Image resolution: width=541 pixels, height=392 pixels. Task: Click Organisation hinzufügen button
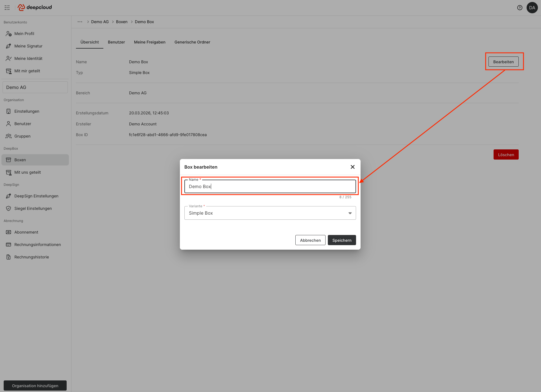(x=35, y=386)
